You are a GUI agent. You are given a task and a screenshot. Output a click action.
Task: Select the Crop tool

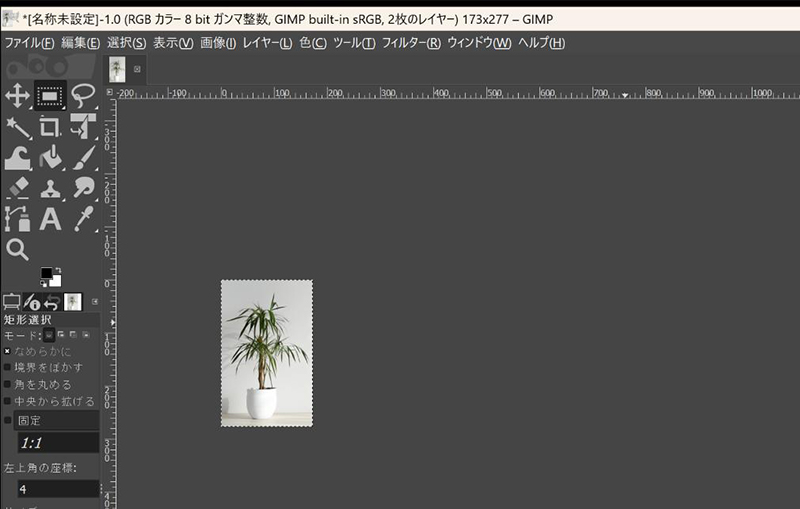click(50, 127)
